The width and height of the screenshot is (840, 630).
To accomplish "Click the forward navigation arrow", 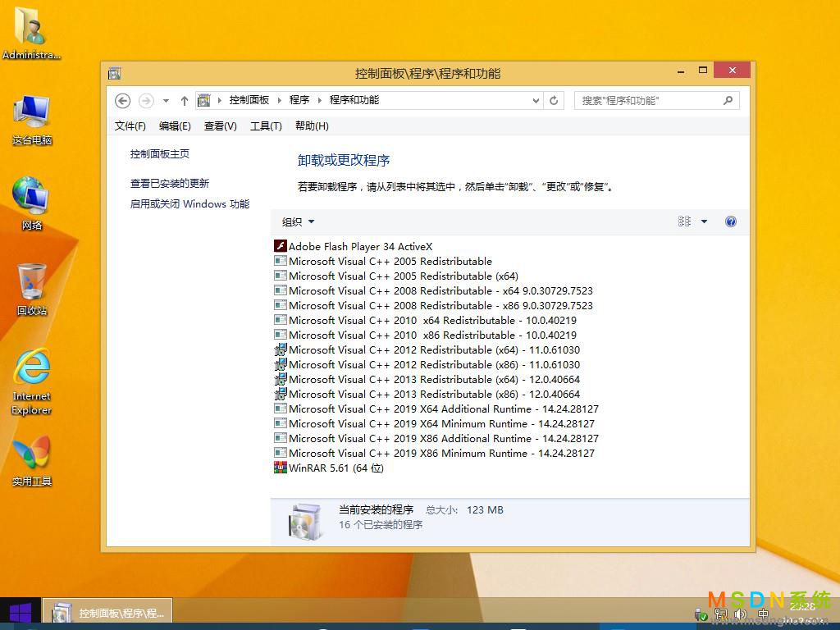I will pyautogui.click(x=146, y=101).
